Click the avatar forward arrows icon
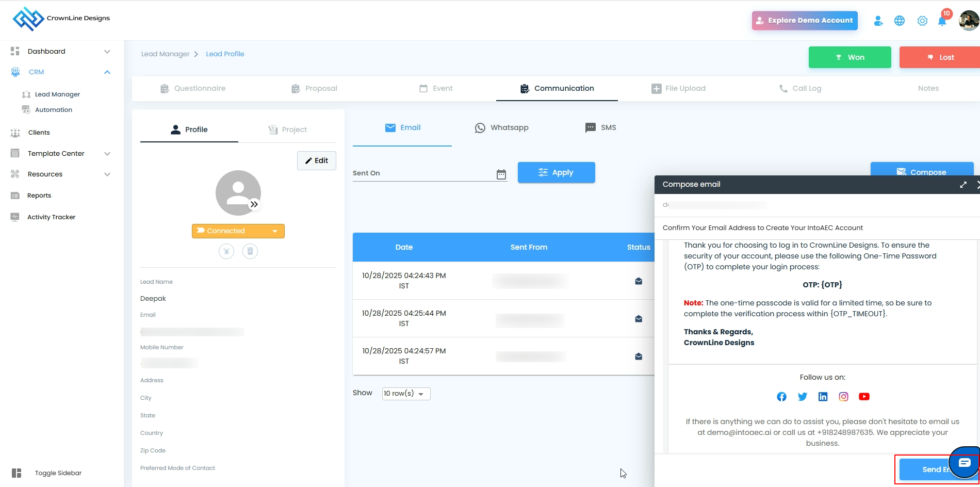980x487 pixels. 254,204
